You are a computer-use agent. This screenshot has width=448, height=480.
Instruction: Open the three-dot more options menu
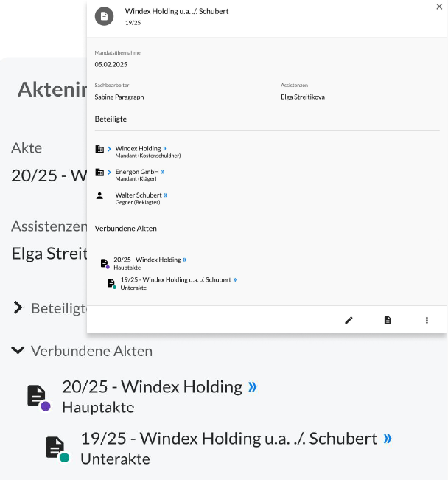coord(427,320)
